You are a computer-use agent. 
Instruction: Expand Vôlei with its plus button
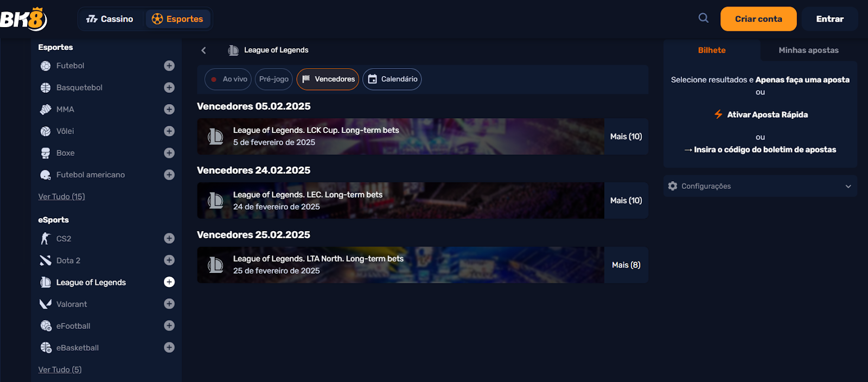point(169,131)
